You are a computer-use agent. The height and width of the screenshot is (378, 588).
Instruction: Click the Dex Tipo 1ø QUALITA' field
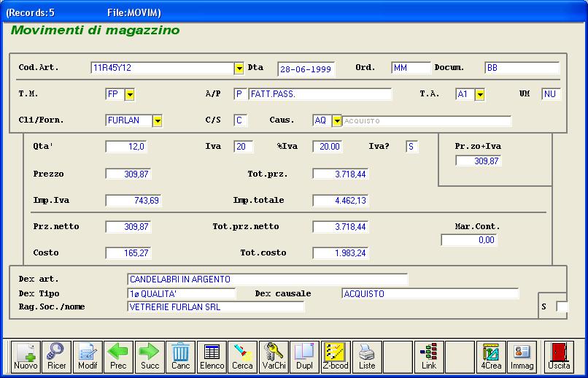tap(181, 293)
